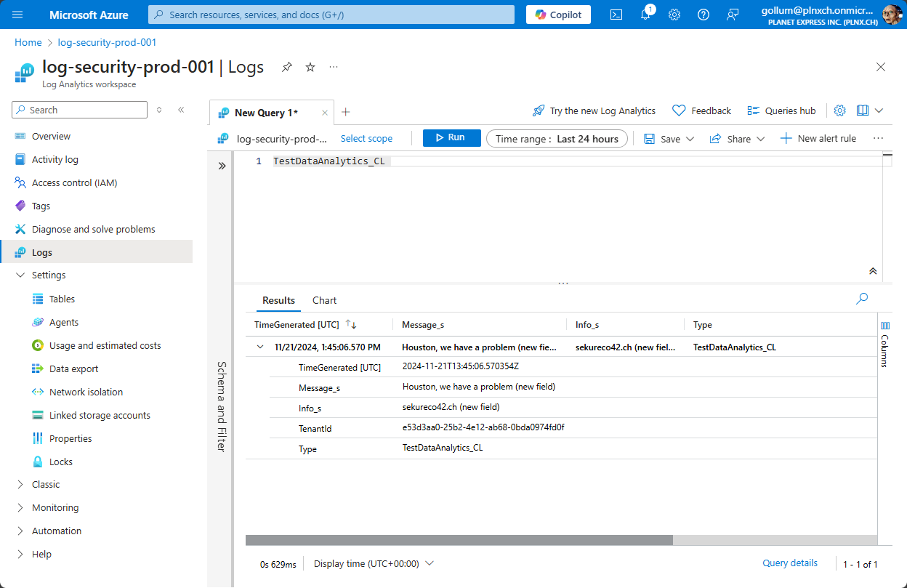Open Cloud Shell from the top bar
Screen dimensions: 907x588
616,15
